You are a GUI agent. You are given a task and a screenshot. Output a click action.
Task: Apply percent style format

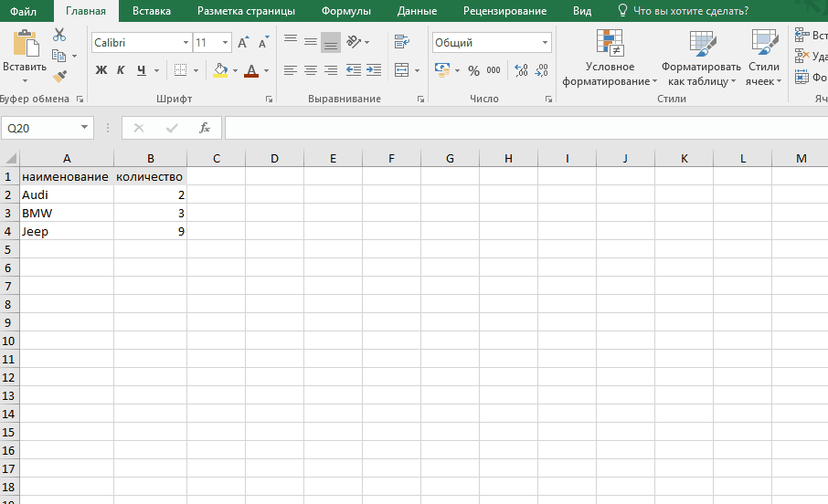click(473, 70)
